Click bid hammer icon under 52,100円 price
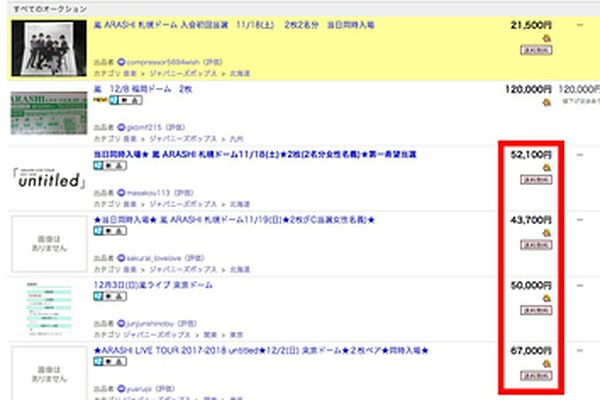 (x=547, y=168)
